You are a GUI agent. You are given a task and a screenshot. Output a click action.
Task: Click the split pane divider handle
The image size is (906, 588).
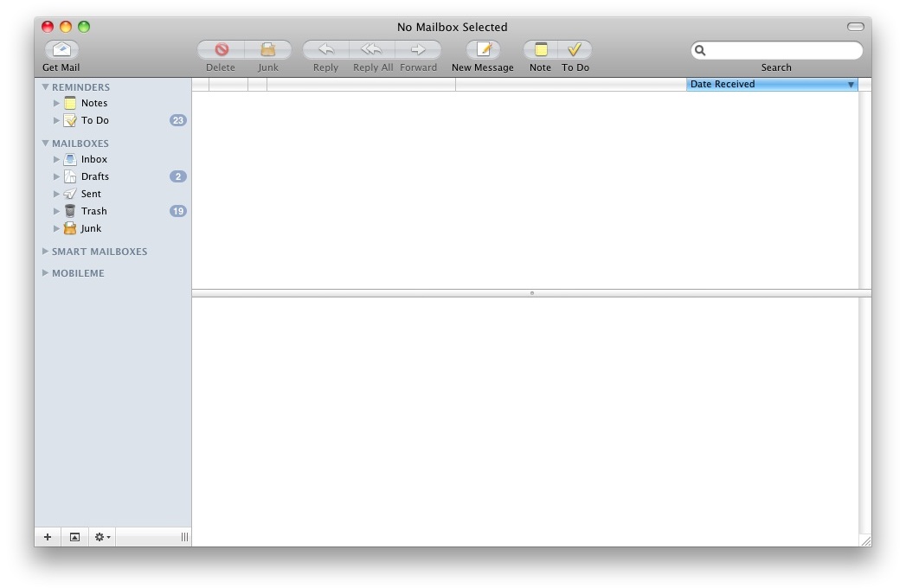531,293
